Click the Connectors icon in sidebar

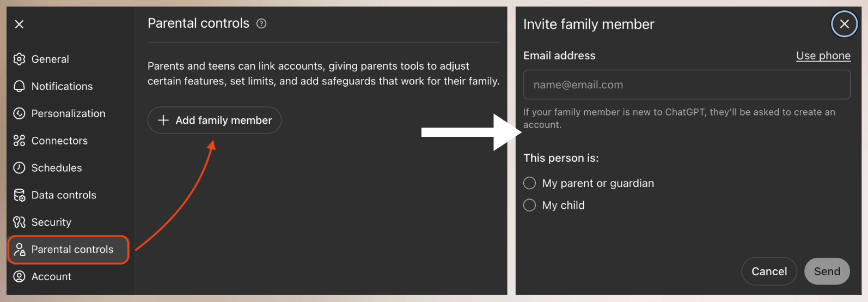tap(20, 141)
